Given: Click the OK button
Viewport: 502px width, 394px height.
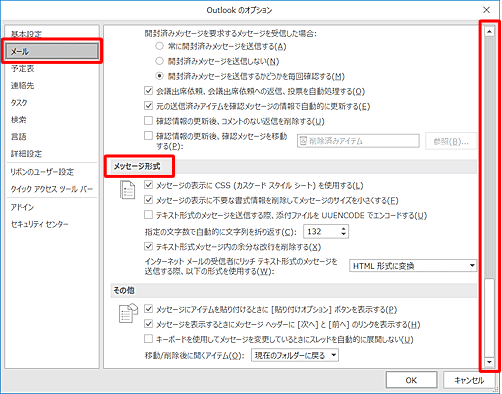Looking at the screenshot, I should click(x=411, y=380).
